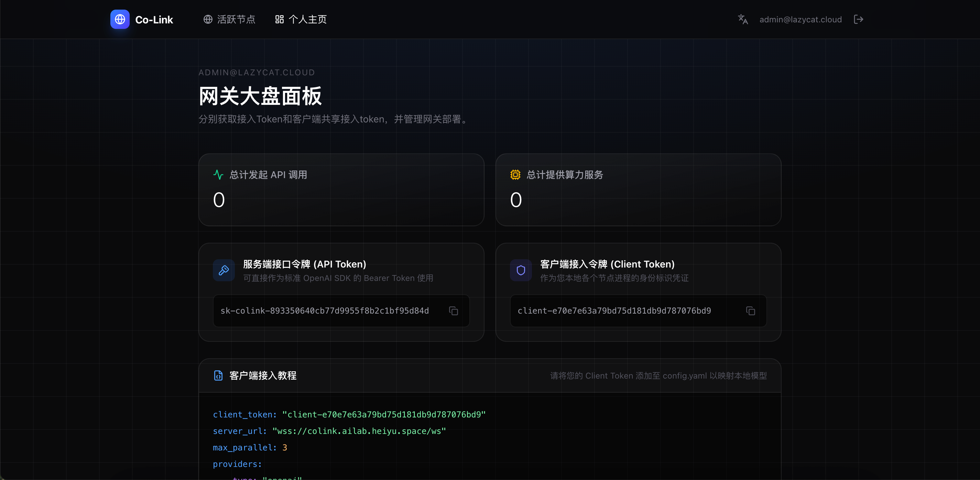This screenshot has width=980, height=480.
Task: Click the 总计提供算力服务 label
Action: click(x=565, y=175)
